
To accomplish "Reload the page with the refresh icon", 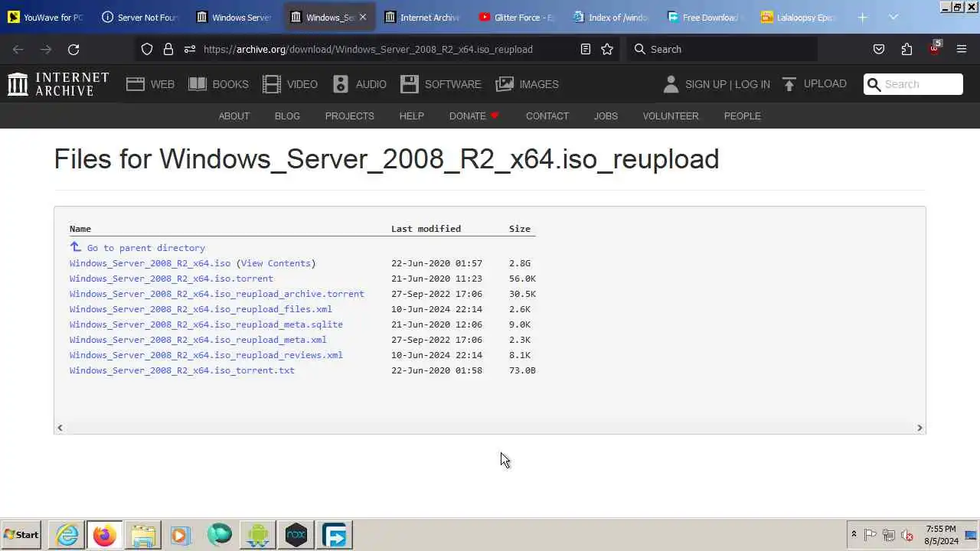I will tap(73, 49).
